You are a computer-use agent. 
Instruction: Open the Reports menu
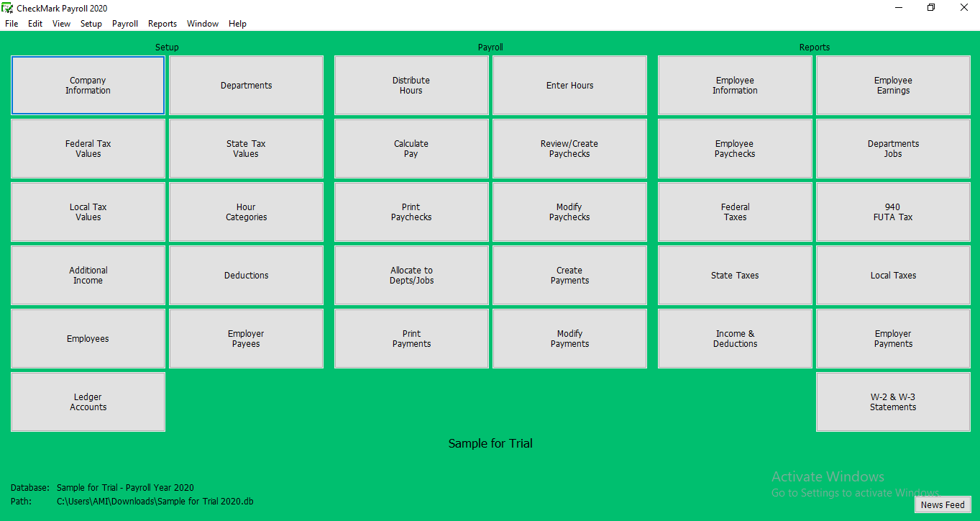coord(162,24)
